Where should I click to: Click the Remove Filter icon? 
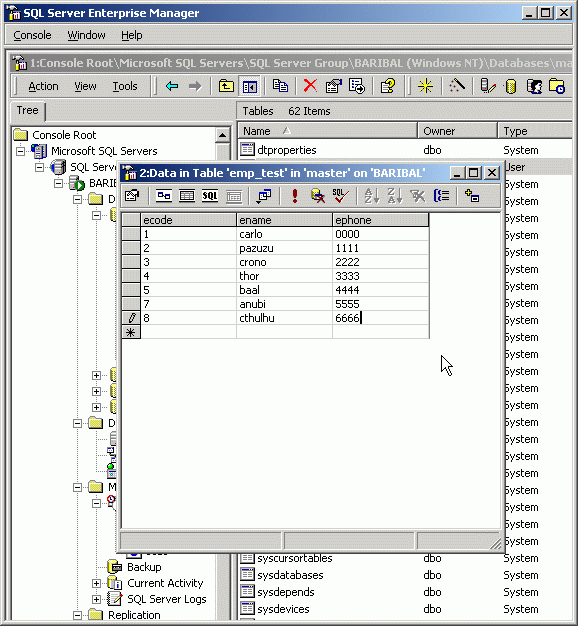418,196
